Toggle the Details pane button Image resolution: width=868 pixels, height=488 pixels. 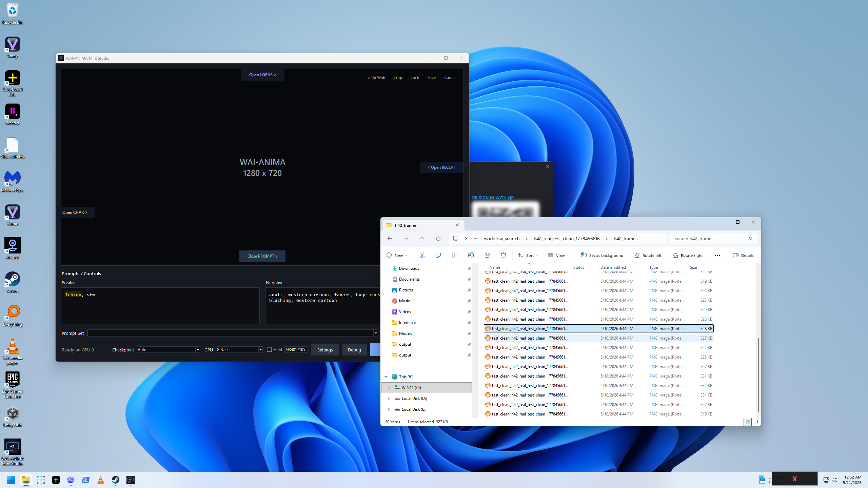pyautogui.click(x=743, y=255)
